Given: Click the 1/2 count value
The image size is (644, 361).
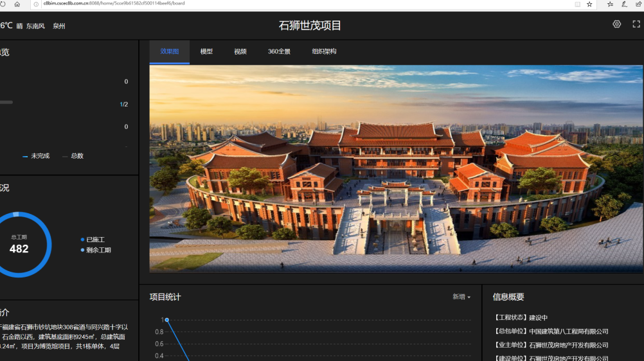Looking at the screenshot, I should (x=123, y=104).
